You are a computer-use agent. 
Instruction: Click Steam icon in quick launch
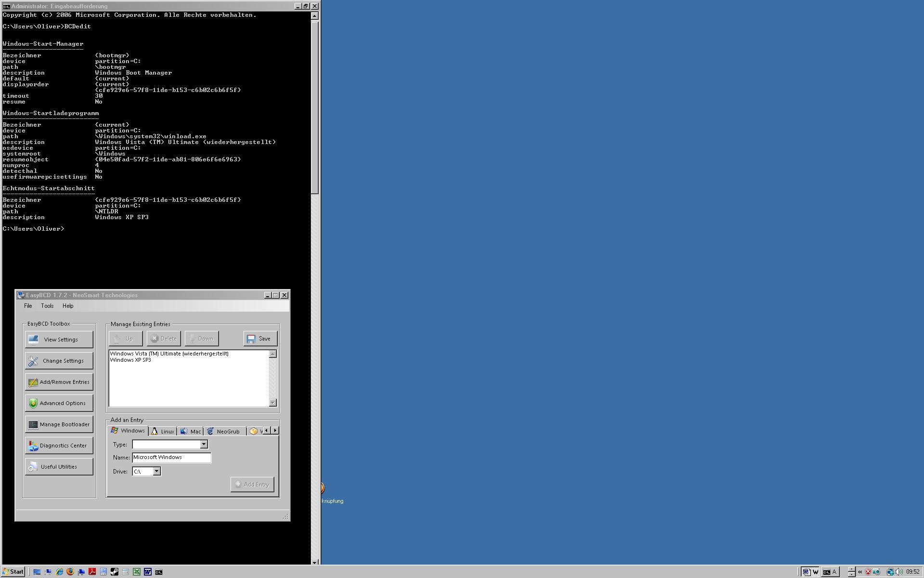point(115,572)
